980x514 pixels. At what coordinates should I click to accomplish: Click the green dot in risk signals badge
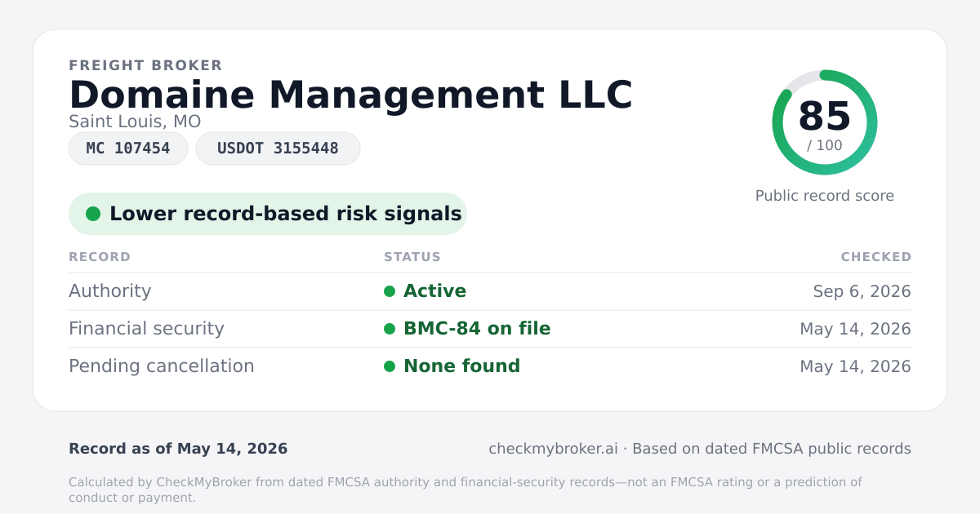click(x=93, y=214)
